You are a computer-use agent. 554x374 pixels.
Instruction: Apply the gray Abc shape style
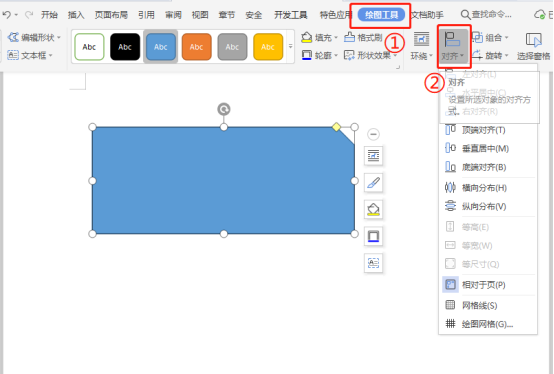232,47
